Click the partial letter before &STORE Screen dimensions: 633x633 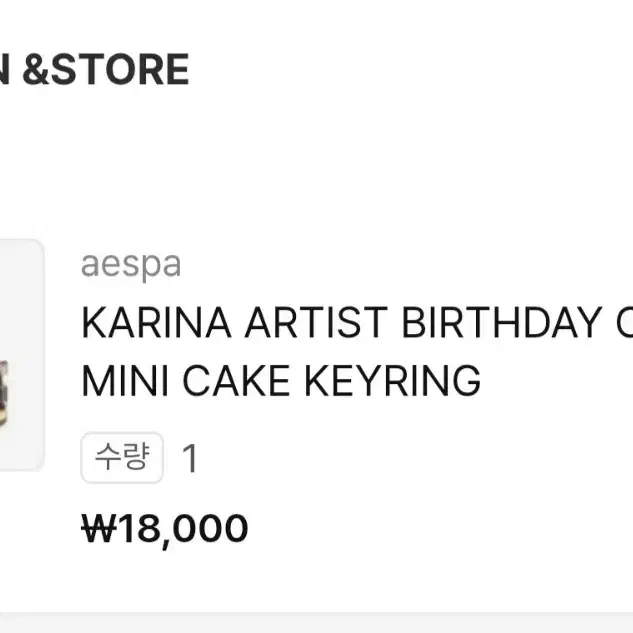click(x=4, y=69)
